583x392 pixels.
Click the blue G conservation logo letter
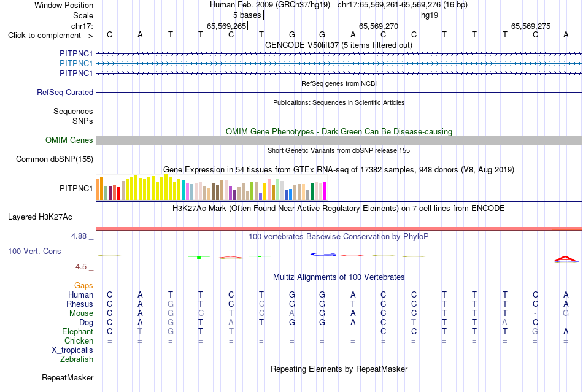(323, 254)
